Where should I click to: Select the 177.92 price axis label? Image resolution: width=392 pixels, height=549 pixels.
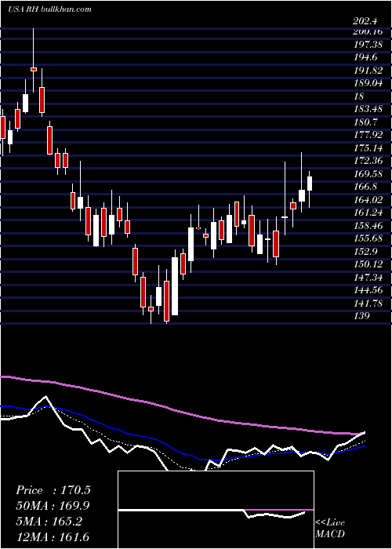pyautogui.click(x=367, y=135)
